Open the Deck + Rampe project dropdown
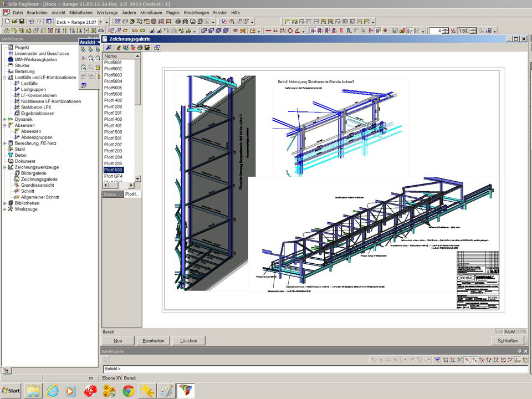The height and width of the screenshot is (399, 532). pyautogui.click(x=100, y=22)
